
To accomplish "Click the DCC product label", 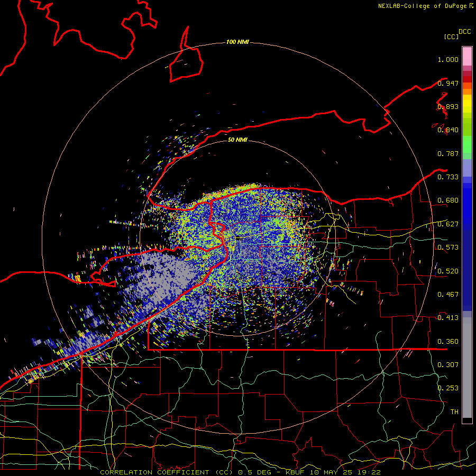I will 465,32.
